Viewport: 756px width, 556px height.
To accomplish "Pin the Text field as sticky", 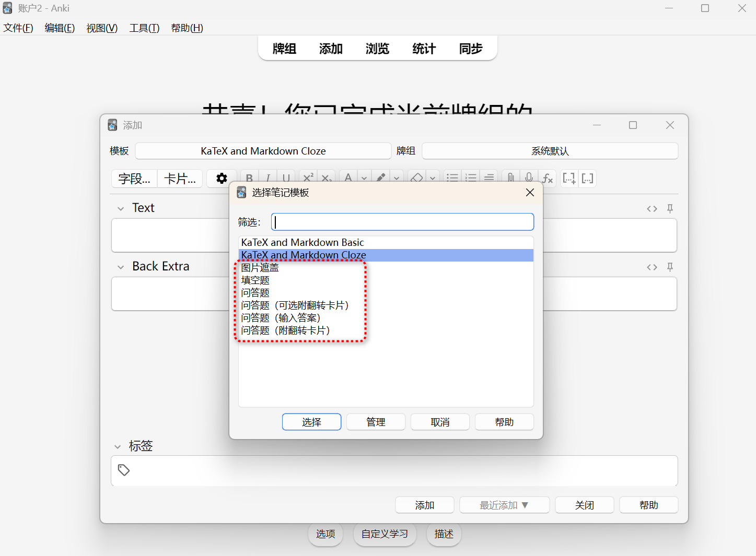I will [x=670, y=209].
